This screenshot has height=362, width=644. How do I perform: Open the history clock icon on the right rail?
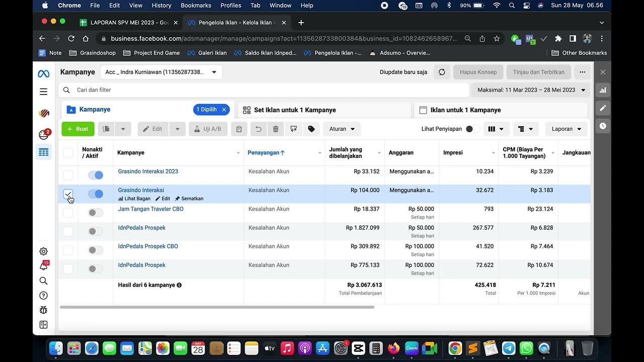[x=603, y=126]
